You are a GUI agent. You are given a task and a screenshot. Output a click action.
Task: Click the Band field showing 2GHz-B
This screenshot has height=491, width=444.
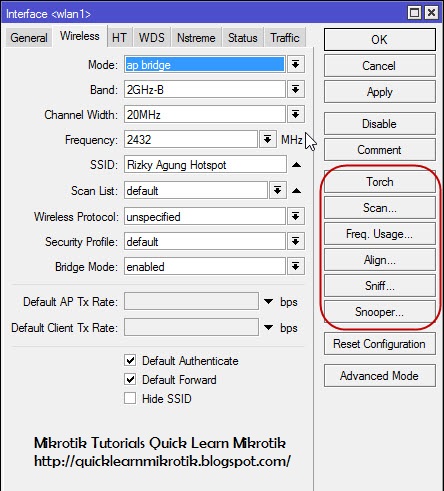pyautogui.click(x=205, y=89)
